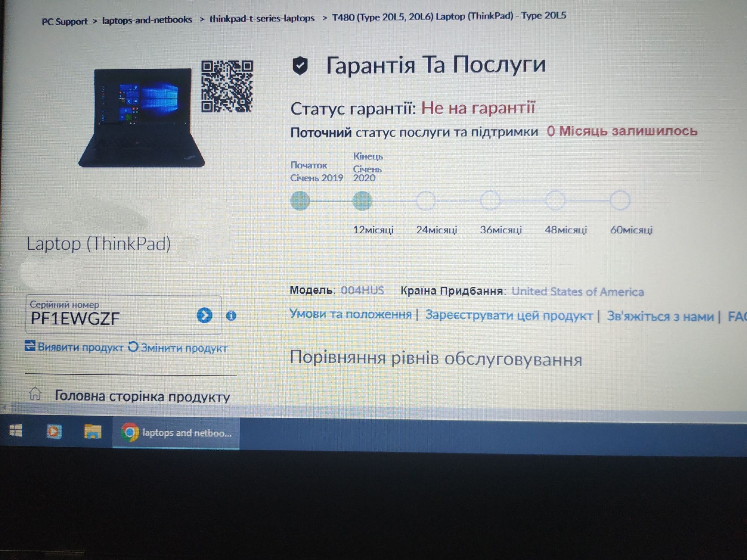Click the T480 Type 20L5 breadcrumb text
Screen dimensions: 747x560
pyautogui.click(x=449, y=16)
